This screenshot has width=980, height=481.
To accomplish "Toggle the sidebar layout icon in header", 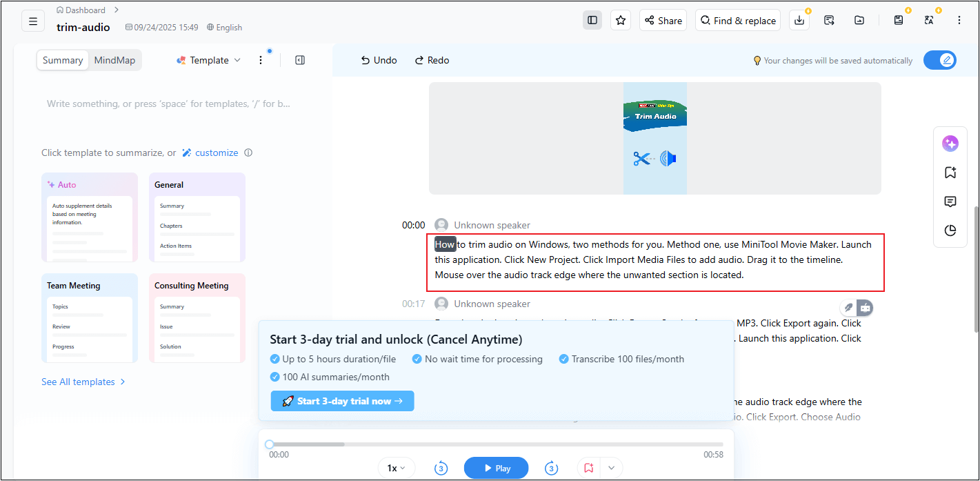I will [x=592, y=21].
